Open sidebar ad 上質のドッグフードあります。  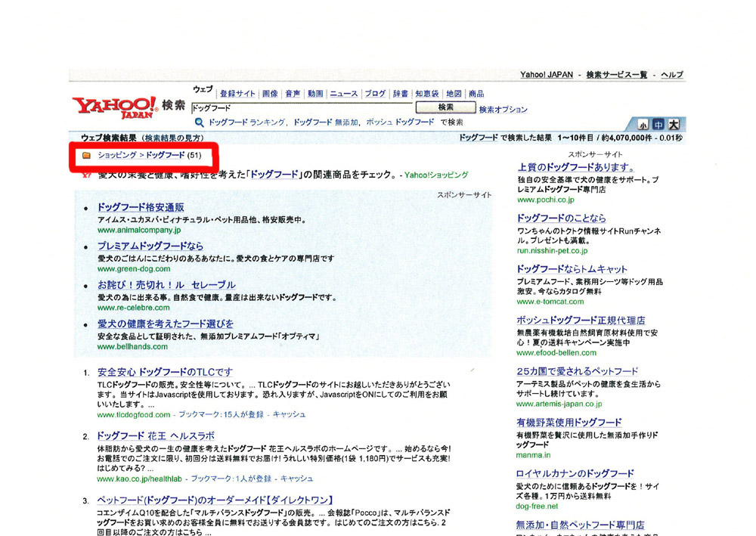(x=576, y=167)
